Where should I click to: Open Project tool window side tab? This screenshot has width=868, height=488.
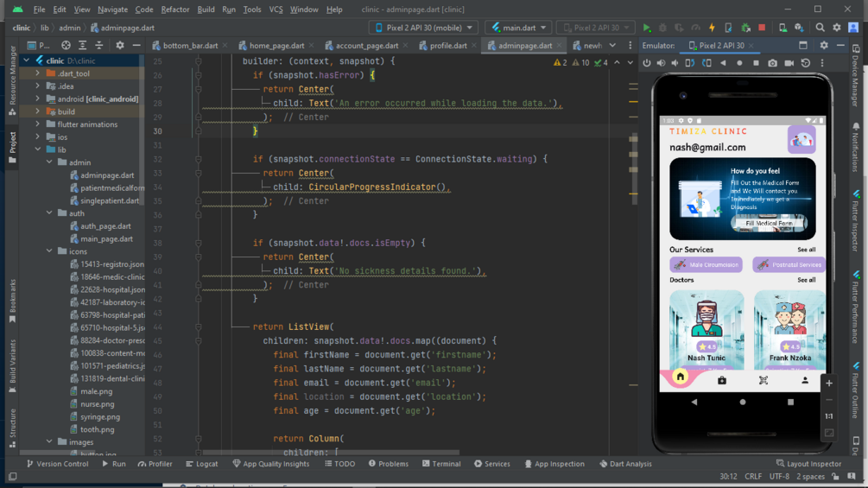[x=12, y=148]
